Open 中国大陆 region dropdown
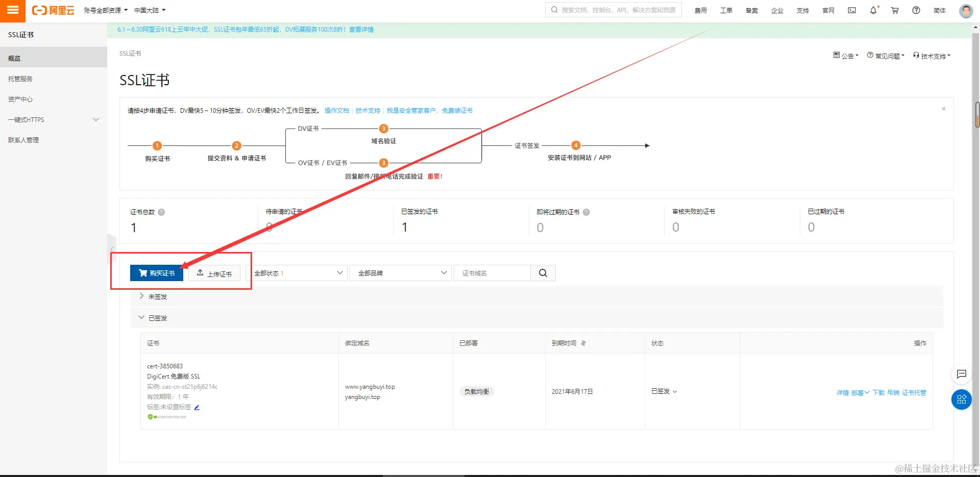Viewport: 980px width, 477px height. coord(150,10)
